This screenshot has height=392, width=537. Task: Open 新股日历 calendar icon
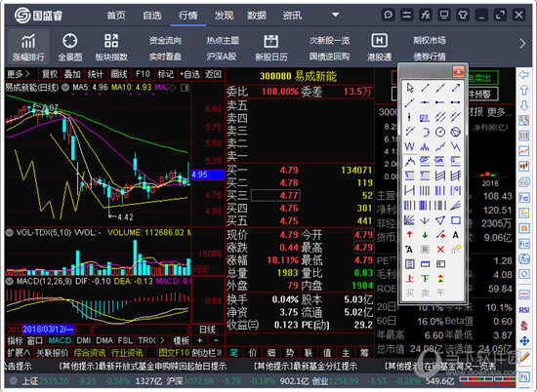pos(271,47)
